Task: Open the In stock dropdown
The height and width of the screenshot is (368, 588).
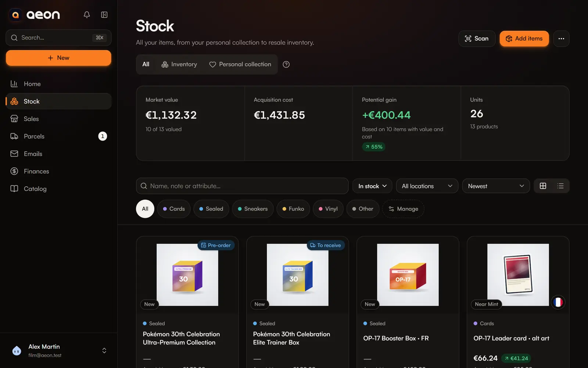Action: [372, 186]
